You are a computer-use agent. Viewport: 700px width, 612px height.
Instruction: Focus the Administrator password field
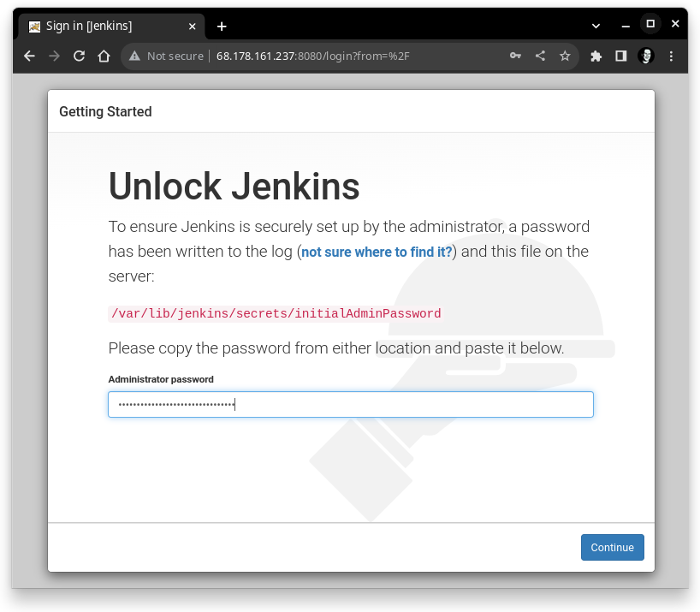pos(350,405)
